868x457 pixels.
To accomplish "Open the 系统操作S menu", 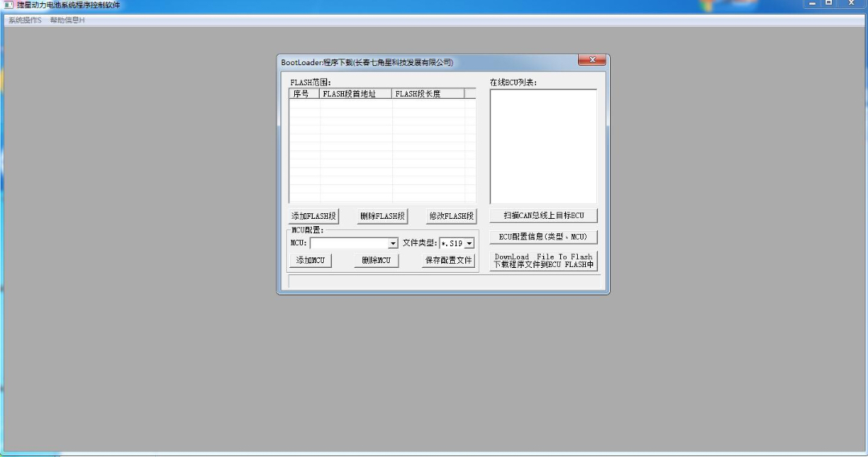I will [x=25, y=20].
